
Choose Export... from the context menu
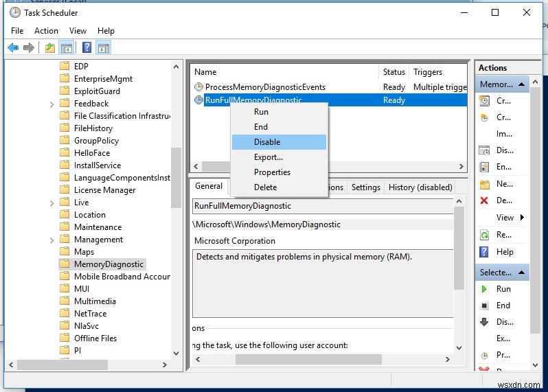[279, 157]
